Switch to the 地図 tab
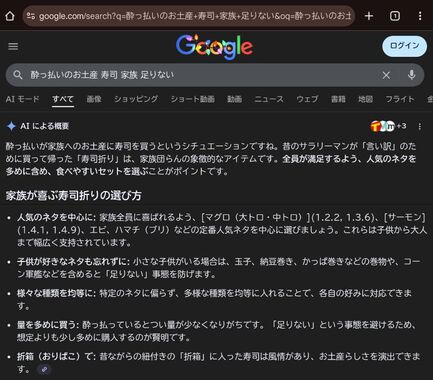This screenshot has height=380, width=433. pos(365,99)
